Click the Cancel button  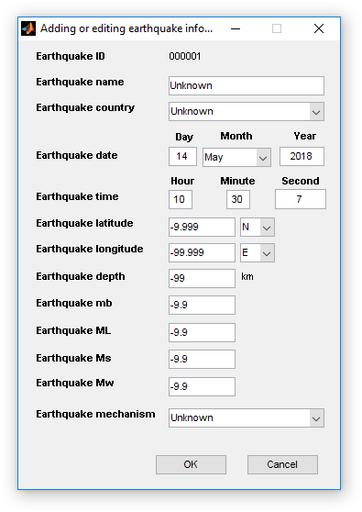click(282, 464)
